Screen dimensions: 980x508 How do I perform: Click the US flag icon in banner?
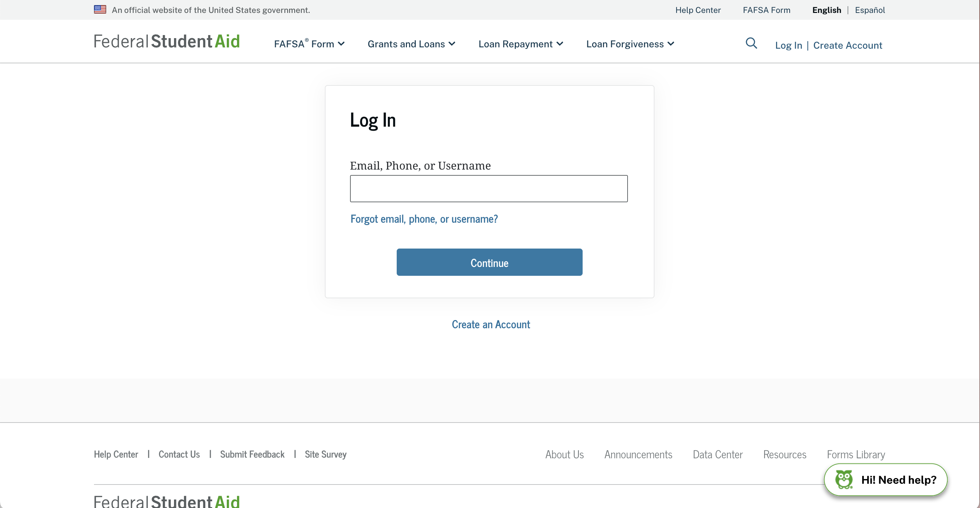coord(100,10)
